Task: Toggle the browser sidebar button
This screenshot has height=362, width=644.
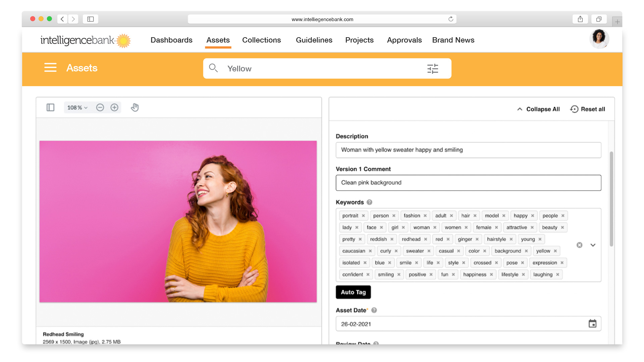Action: click(91, 19)
